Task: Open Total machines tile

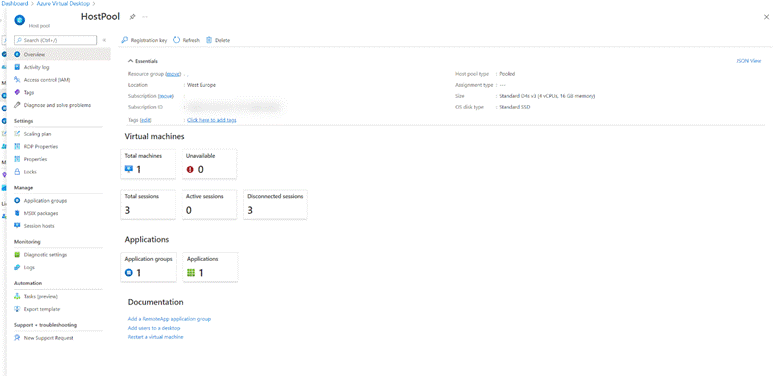Action: click(148, 164)
